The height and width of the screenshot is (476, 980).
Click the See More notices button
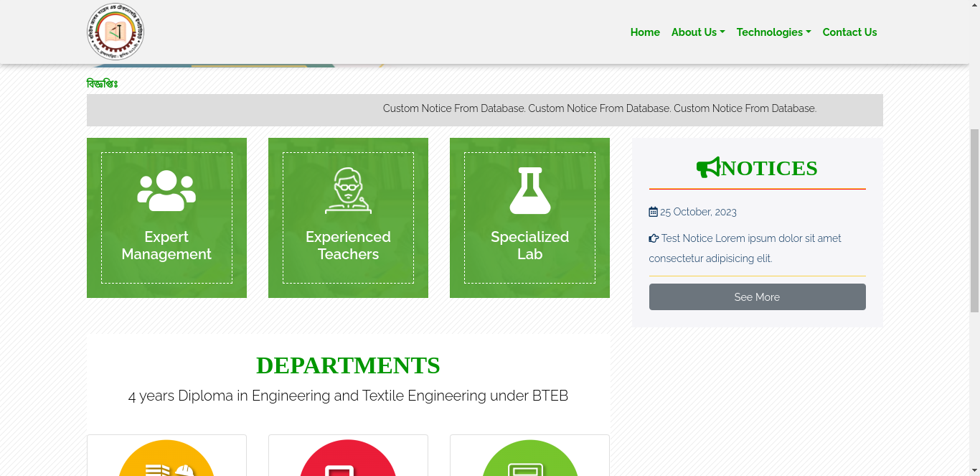point(757,297)
